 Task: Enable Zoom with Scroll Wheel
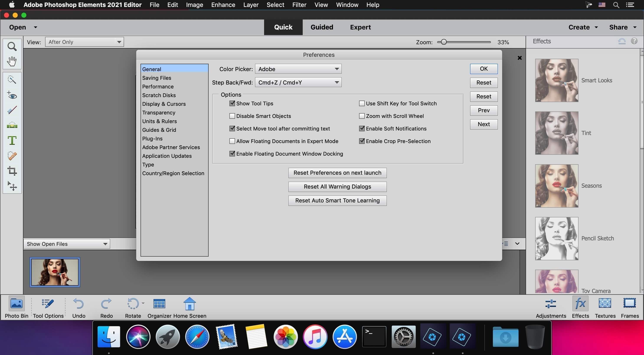361,116
